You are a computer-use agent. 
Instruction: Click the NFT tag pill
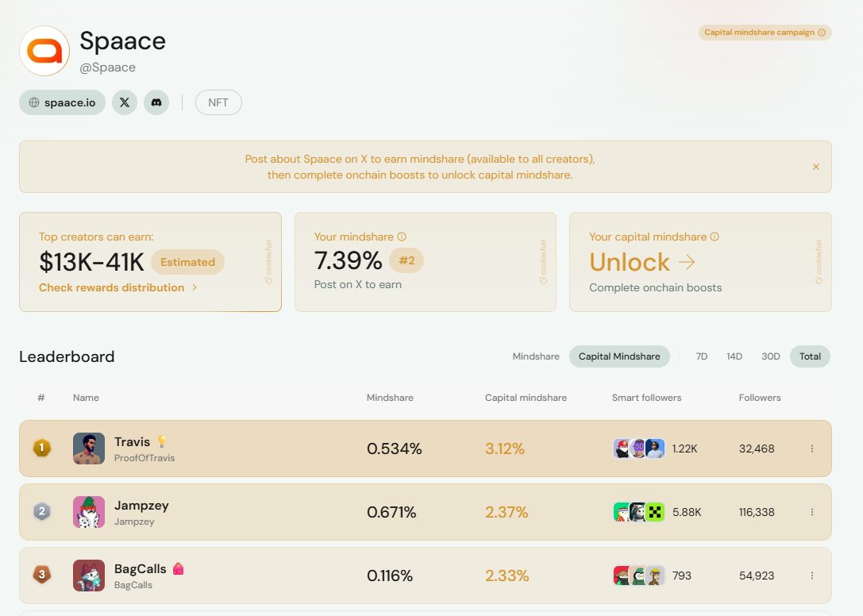[x=218, y=102]
